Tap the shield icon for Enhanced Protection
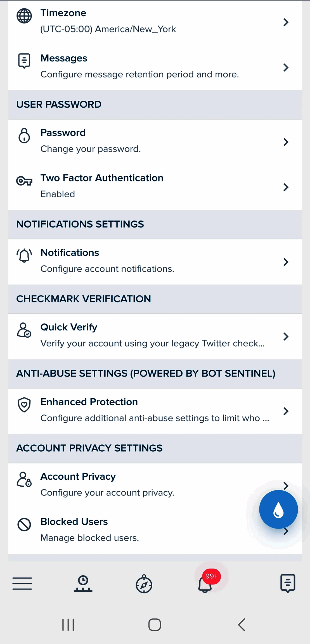Viewport: 310px width, 644px height. click(x=24, y=404)
